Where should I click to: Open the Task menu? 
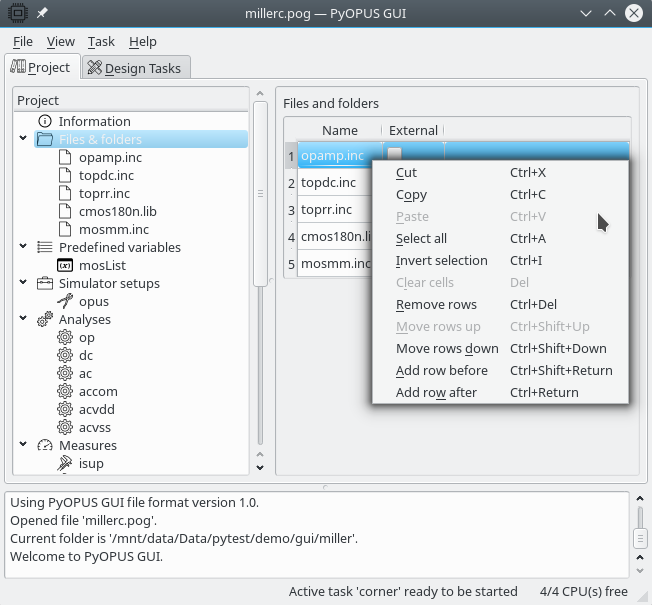(101, 41)
